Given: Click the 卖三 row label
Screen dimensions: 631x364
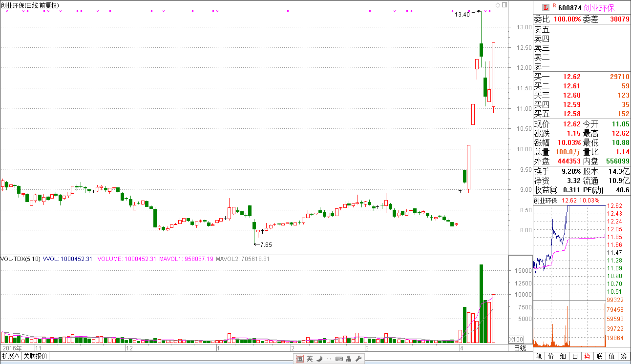Looking at the screenshot, I should pos(542,48).
